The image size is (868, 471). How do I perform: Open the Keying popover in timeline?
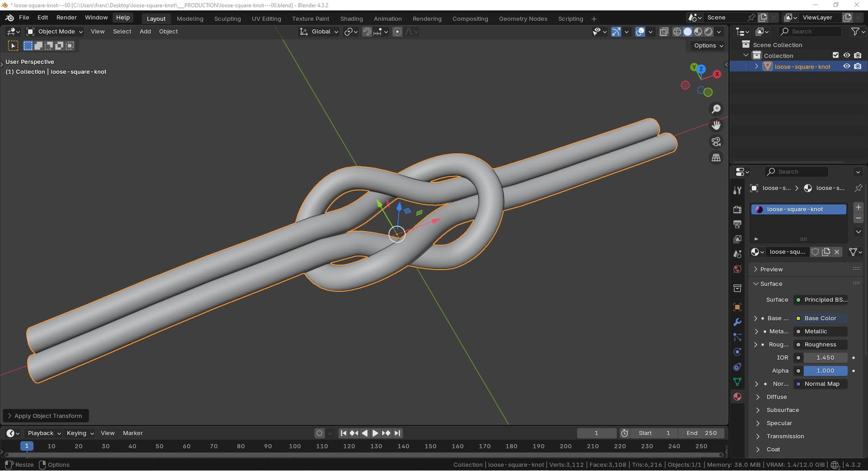pos(80,433)
